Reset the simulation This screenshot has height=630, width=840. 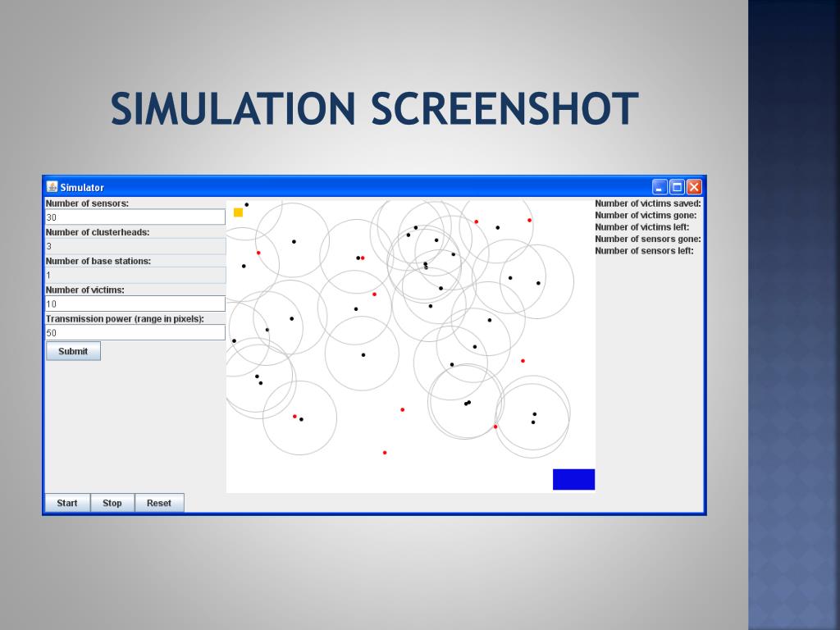point(159,503)
